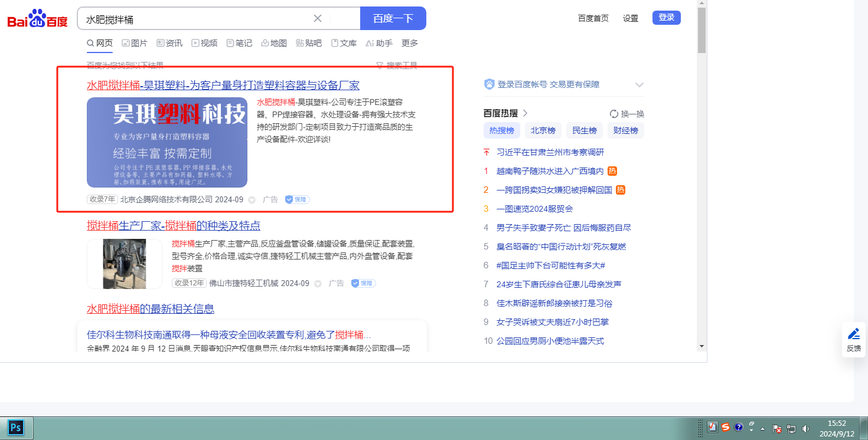
Task: Expand the dropdown arrow beside 佛山市捷特轻工机械
Action: pos(318,284)
